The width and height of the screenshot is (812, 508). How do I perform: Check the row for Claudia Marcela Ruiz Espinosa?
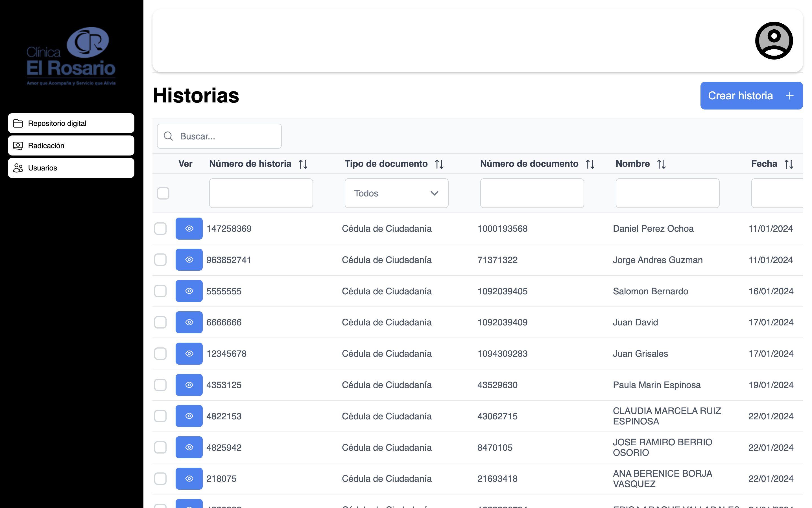tap(160, 416)
